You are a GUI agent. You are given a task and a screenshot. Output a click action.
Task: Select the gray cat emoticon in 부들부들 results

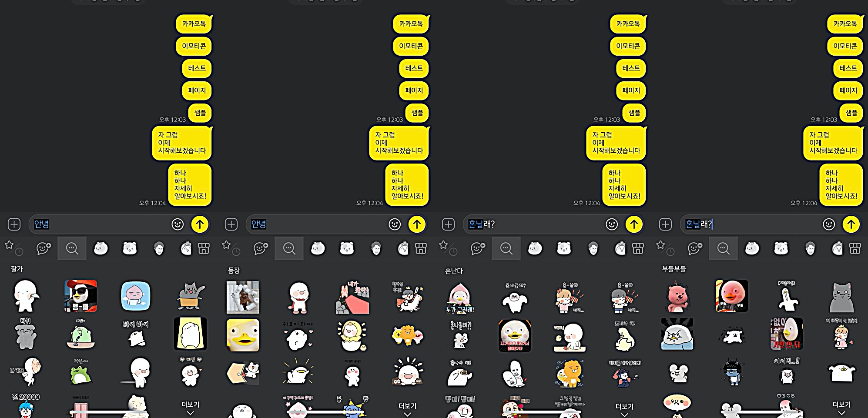tap(842, 297)
